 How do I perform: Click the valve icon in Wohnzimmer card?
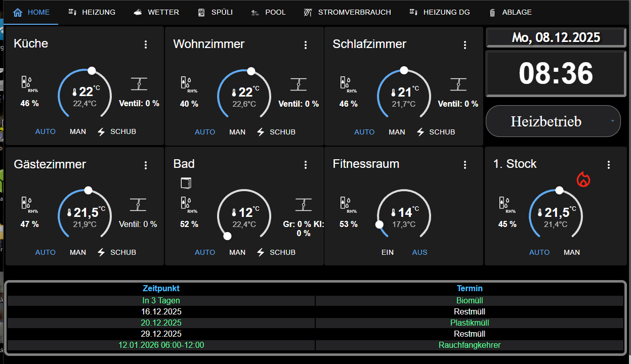point(299,84)
